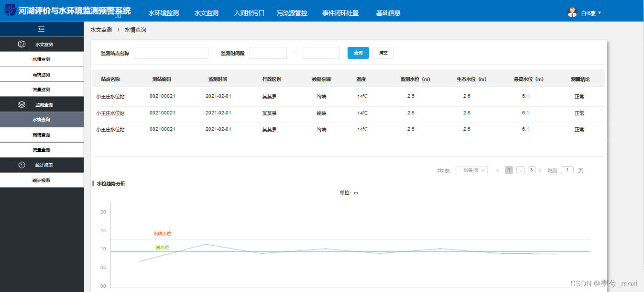Viewport: 644px width, 292px height.
Task: Select 雨情监测 in the sidebar
Action: tap(42, 74)
